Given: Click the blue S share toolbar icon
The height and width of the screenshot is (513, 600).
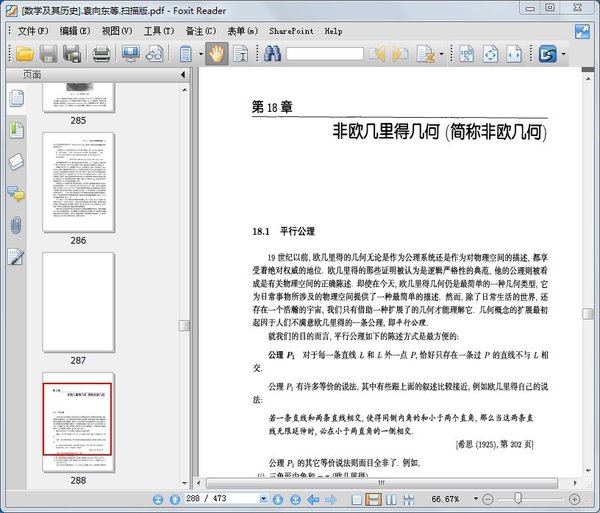Looking at the screenshot, I should 548,54.
